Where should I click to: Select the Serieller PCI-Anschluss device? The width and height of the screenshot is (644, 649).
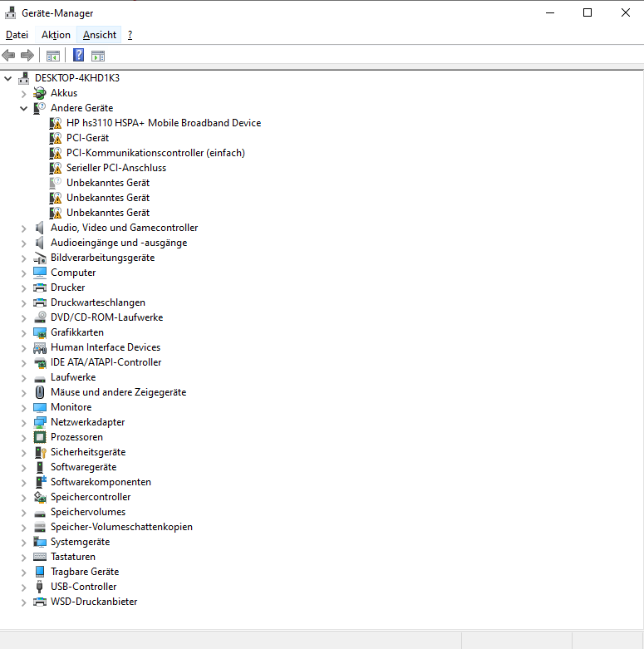116,168
